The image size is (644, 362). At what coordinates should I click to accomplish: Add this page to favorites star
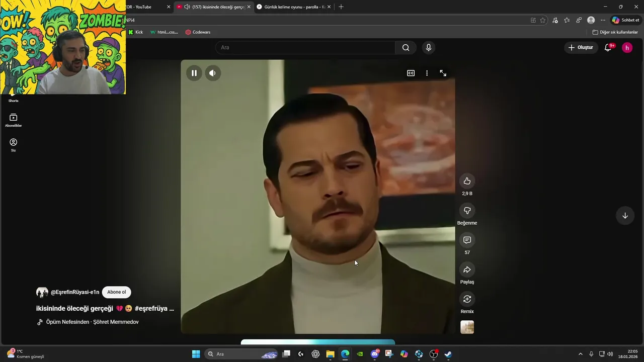[x=543, y=20]
